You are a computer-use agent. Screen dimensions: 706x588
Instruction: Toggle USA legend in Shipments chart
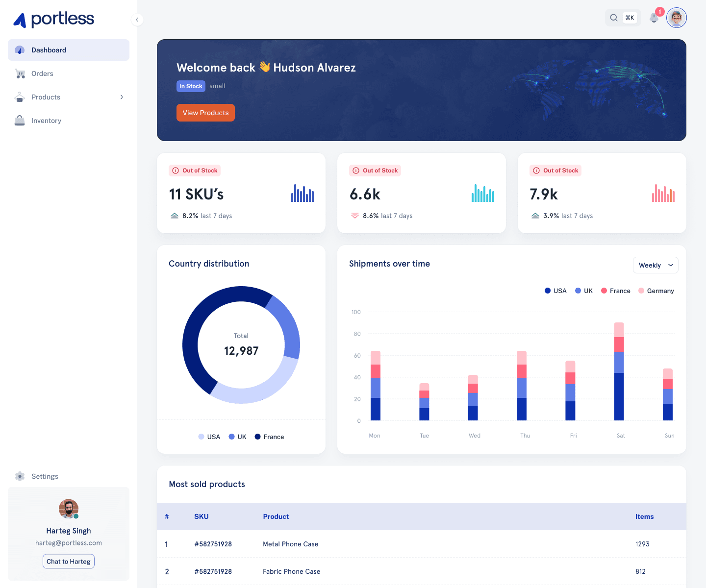tap(555, 291)
